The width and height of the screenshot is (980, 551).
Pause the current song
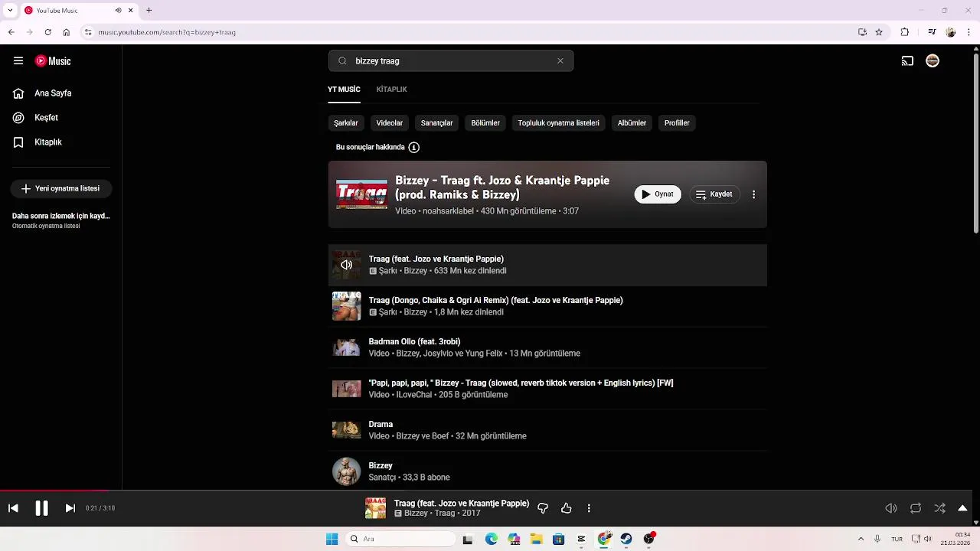tap(41, 508)
